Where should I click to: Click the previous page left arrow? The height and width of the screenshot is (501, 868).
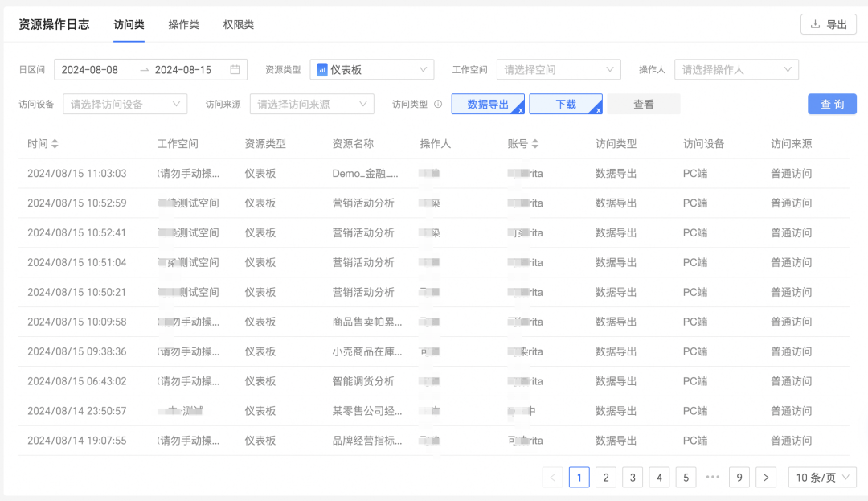[552, 478]
